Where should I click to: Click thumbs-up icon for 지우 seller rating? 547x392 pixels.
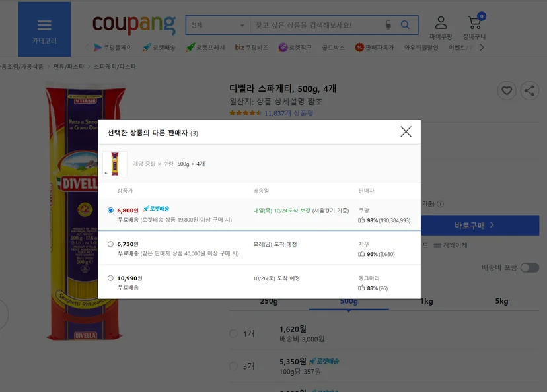362,254
